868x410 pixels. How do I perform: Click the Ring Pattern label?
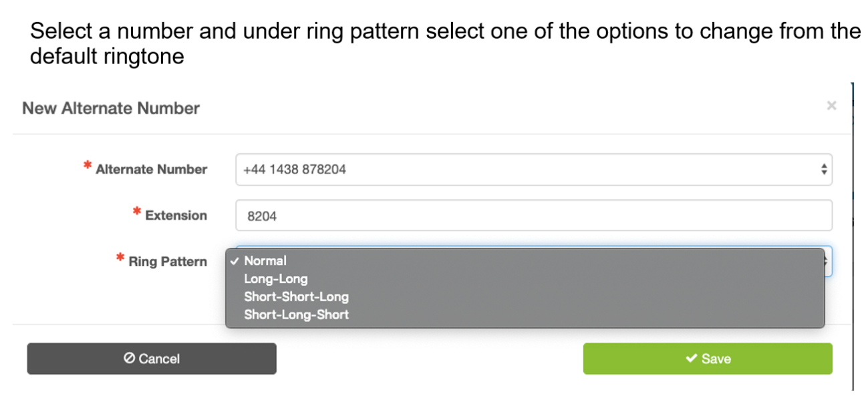click(168, 262)
